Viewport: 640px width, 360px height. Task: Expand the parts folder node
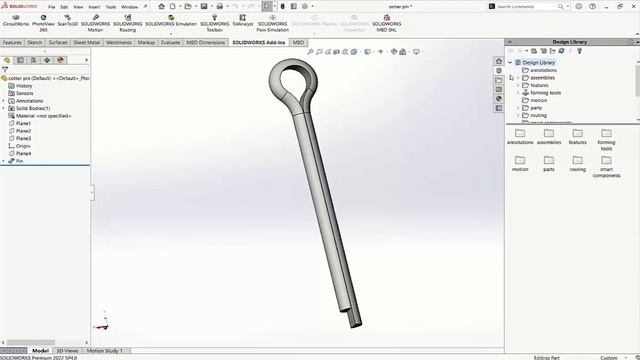pyautogui.click(x=518, y=108)
